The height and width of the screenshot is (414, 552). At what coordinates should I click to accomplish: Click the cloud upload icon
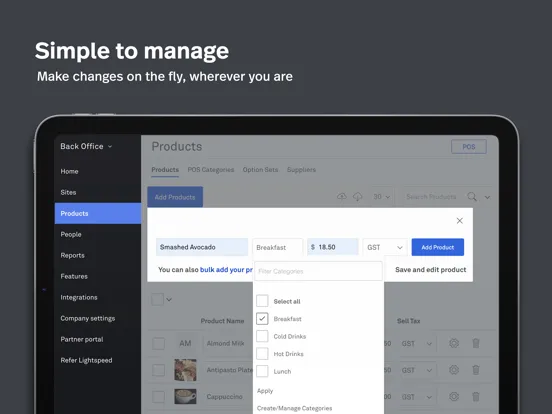click(x=341, y=196)
